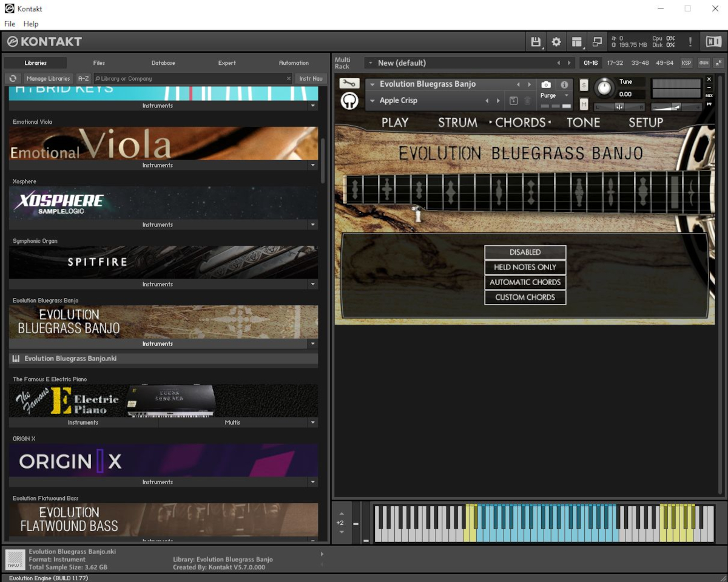Click the Kontakt logo in the header
728x582 pixels.
[44, 42]
